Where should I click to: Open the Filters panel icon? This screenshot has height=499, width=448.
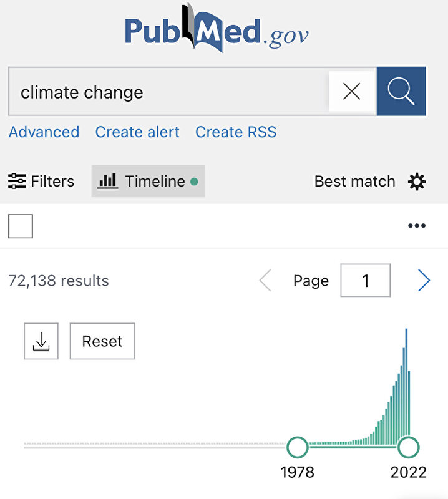(17, 181)
